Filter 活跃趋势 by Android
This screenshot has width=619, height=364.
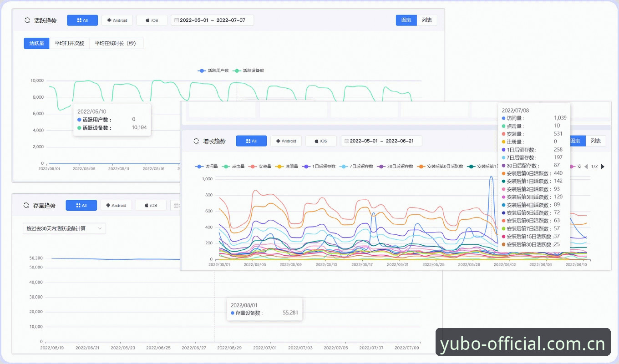117,20
